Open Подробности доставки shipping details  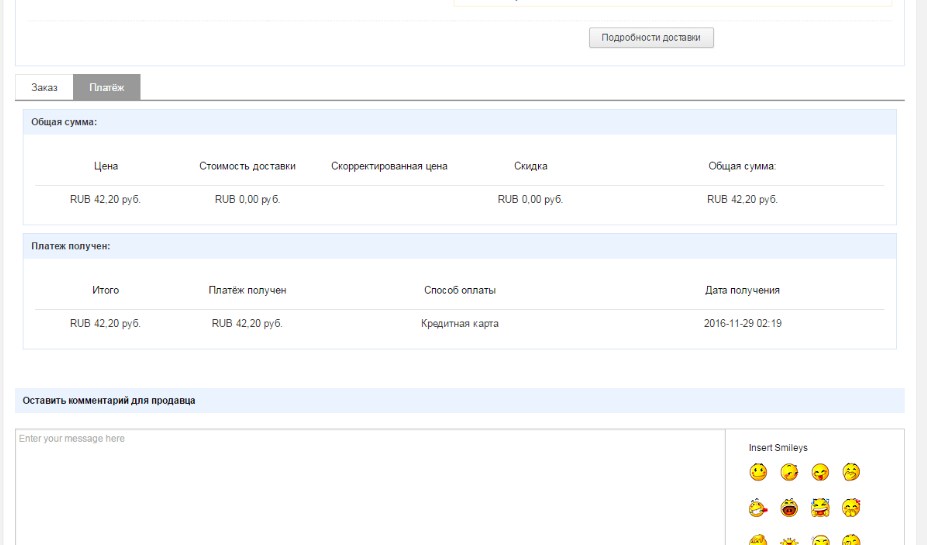pyautogui.click(x=651, y=38)
